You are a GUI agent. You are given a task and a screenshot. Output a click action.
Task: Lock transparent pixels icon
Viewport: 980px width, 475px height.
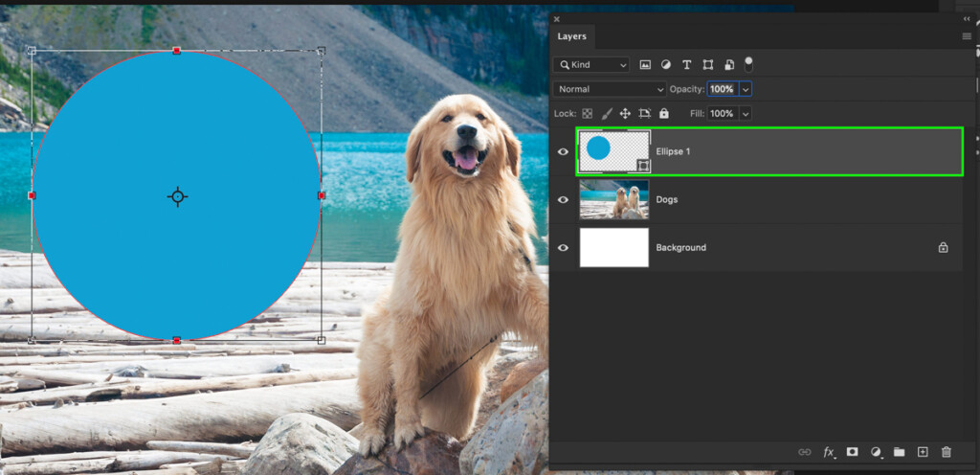coord(587,114)
